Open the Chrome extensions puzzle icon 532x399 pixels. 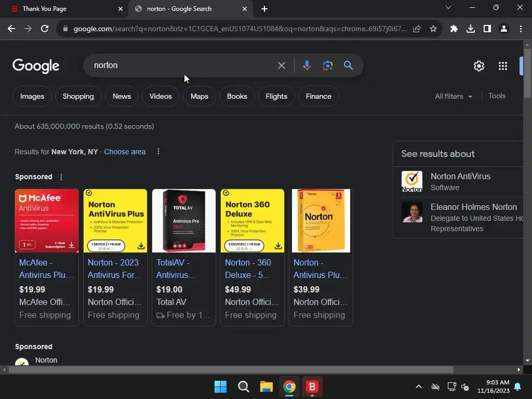tap(454, 29)
